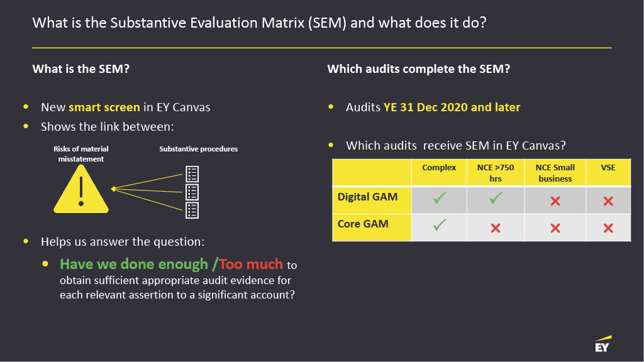Click the "YE 31 Dec 2020 and later" text
644x362 pixels.
coord(452,107)
